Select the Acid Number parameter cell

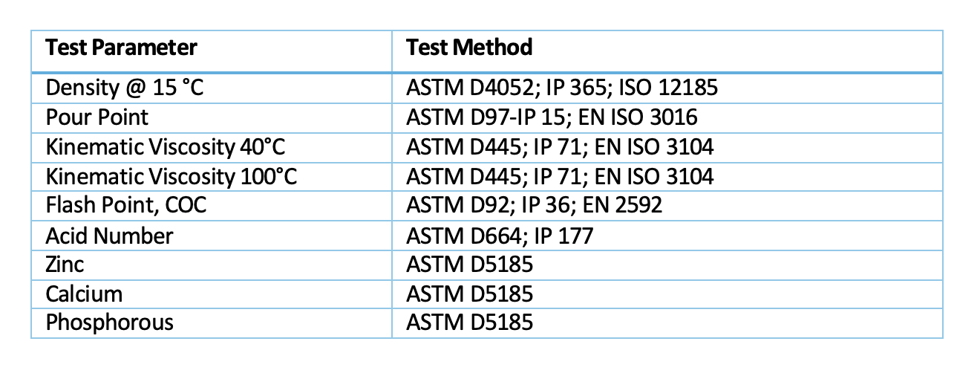click(109, 236)
